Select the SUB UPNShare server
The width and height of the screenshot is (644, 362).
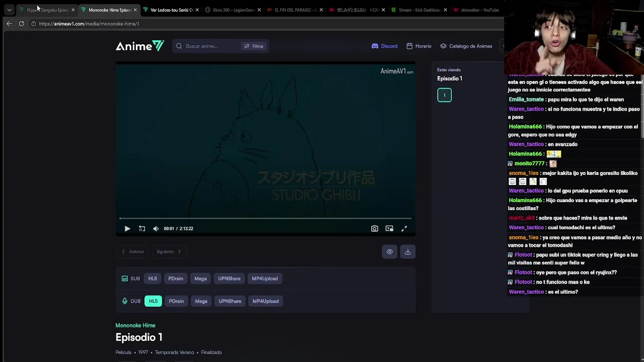coord(229,279)
